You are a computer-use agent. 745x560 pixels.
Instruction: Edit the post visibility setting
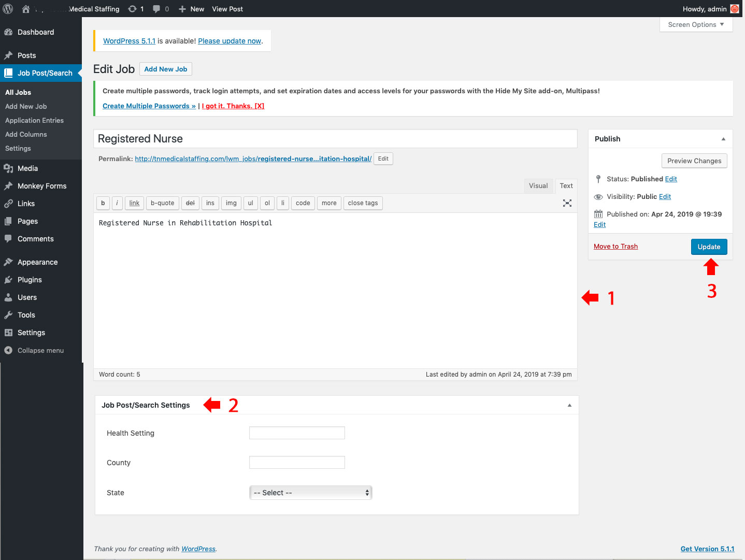pos(665,197)
